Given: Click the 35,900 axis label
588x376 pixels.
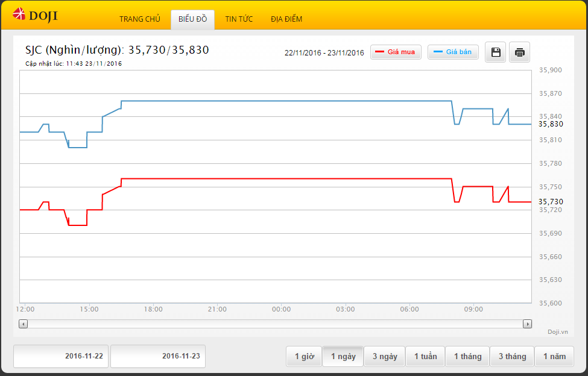Looking at the screenshot, I should coord(551,70).
